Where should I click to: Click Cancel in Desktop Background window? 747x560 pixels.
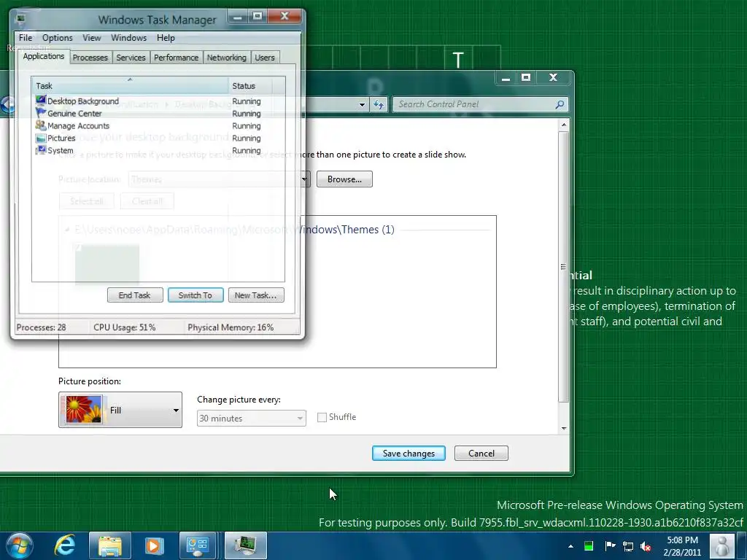[481, 454]
